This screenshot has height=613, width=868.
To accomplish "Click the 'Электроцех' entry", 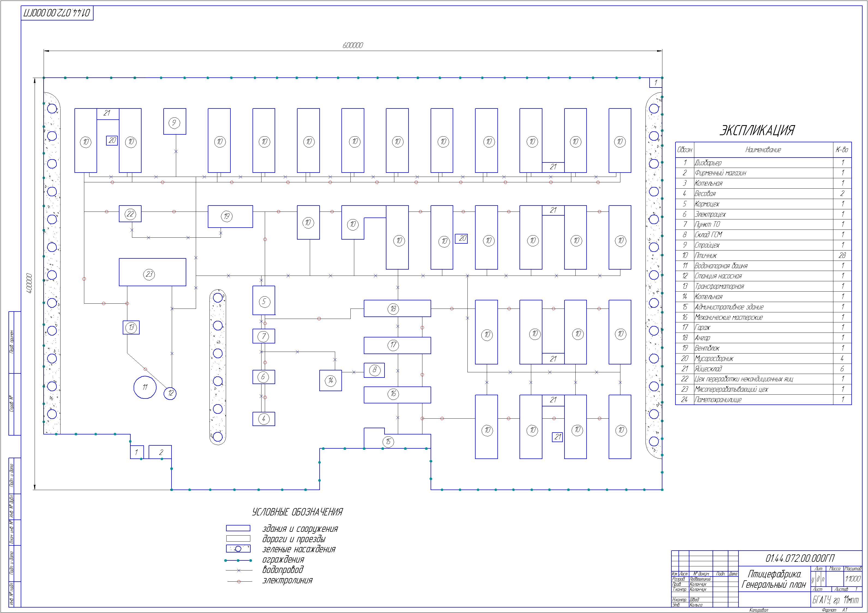I will point(710,214).
